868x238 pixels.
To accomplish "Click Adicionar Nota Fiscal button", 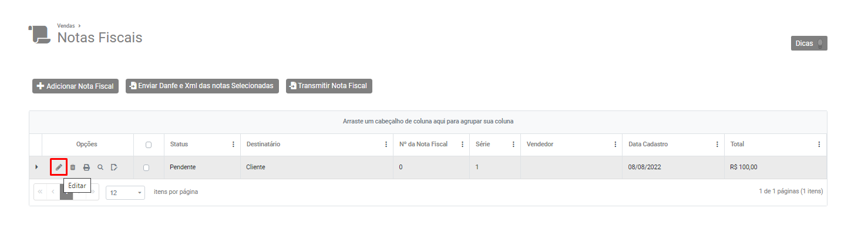I will (x=75, y=86).
